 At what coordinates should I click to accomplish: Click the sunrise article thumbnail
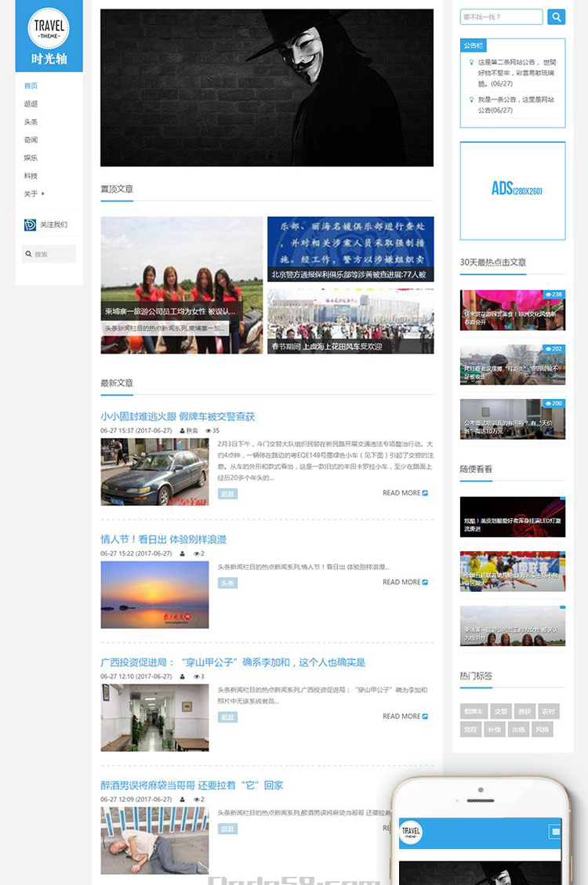[154, 595]
